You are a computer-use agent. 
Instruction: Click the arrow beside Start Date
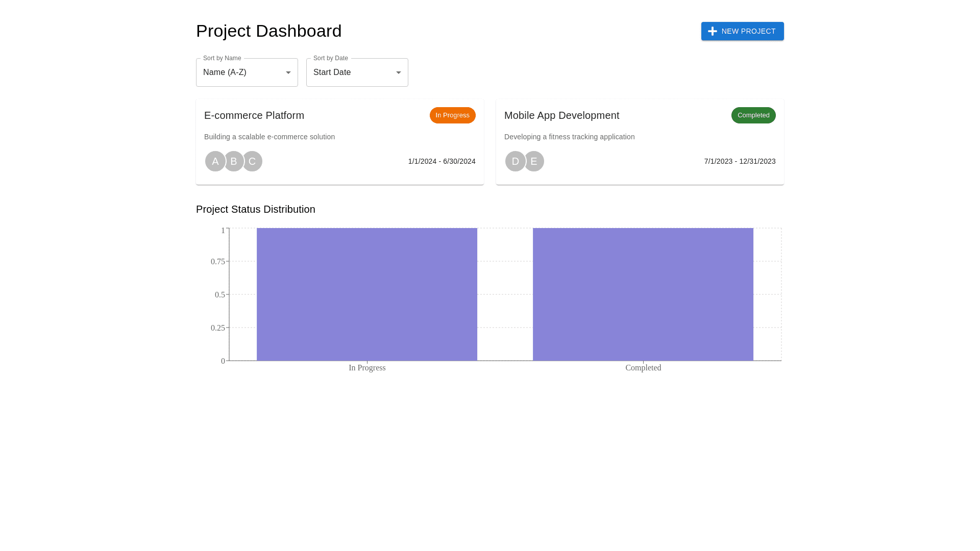pyautogui.click(x=399, y=72)
